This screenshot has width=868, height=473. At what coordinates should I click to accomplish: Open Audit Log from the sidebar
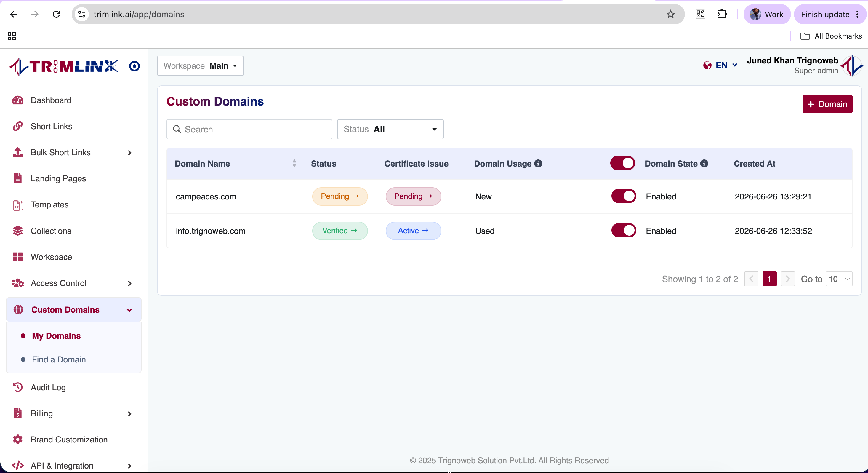tap(48, 387)
